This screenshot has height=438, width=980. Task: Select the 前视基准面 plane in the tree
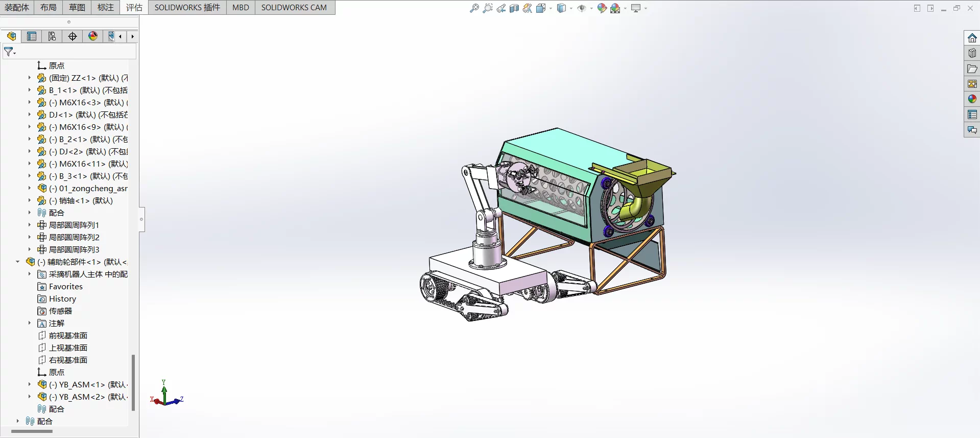click(x=68, y=336)
